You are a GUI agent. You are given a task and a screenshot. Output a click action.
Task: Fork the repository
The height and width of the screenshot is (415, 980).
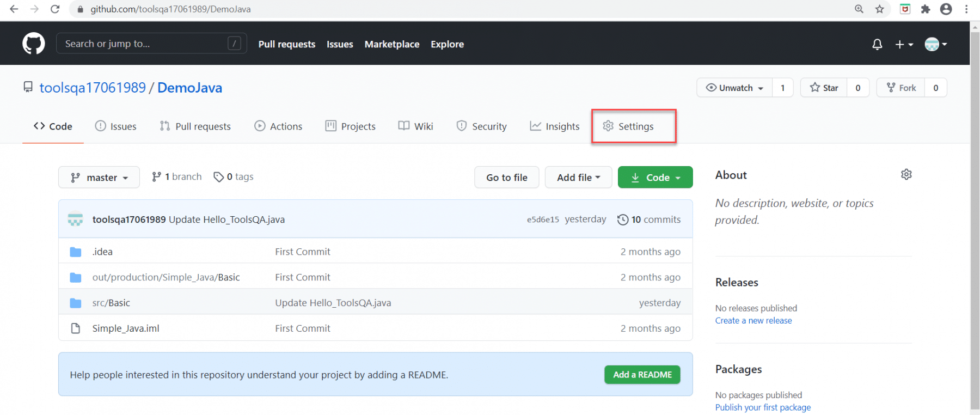pos(901,88)
